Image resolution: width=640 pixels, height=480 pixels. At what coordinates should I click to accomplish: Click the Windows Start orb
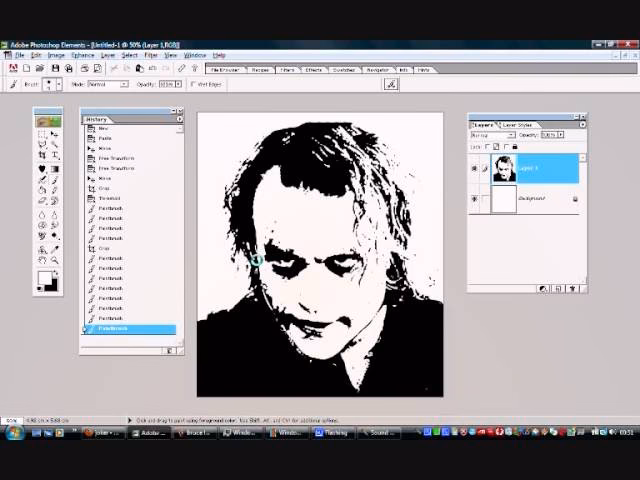pyautogui.click(x=14, y=432)
